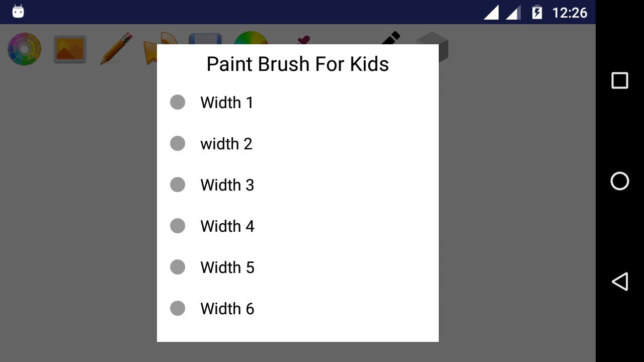The height and width of the screenshot is (362, 644).
Task: Select the Width 1 radio button
Action: click(x=178, y=102)
